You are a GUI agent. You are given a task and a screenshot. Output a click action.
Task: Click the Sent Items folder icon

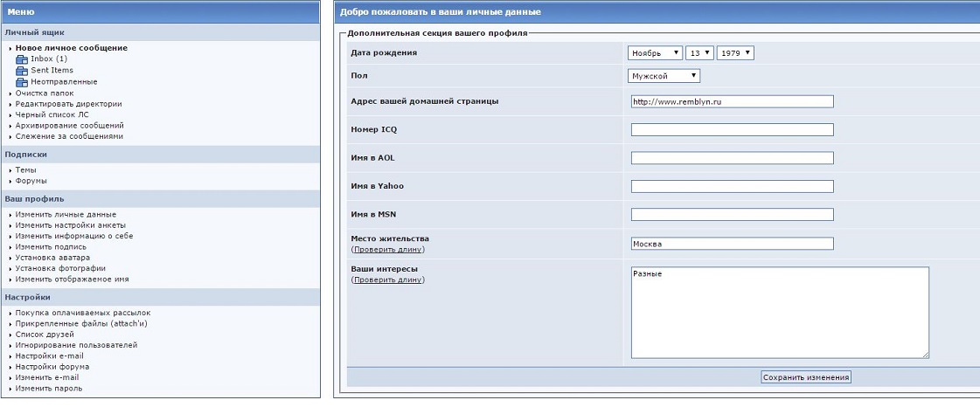tap(22, 71)
